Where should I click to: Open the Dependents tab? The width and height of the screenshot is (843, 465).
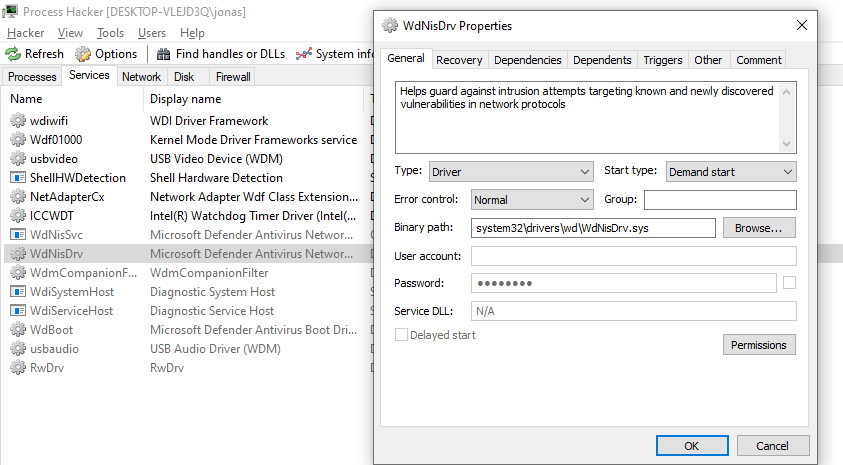click(x=602, y=60)
